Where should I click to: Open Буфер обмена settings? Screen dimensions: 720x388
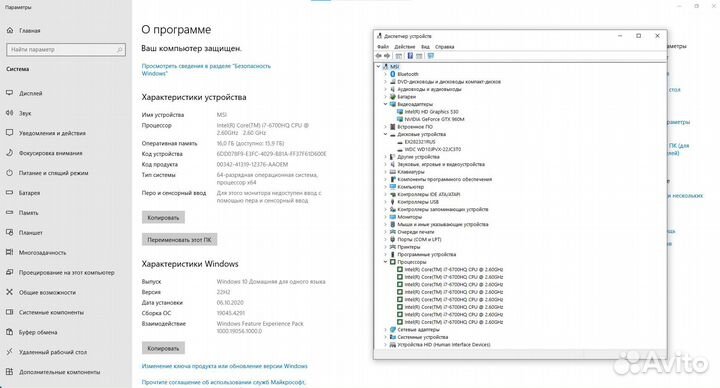coord(38,332)
